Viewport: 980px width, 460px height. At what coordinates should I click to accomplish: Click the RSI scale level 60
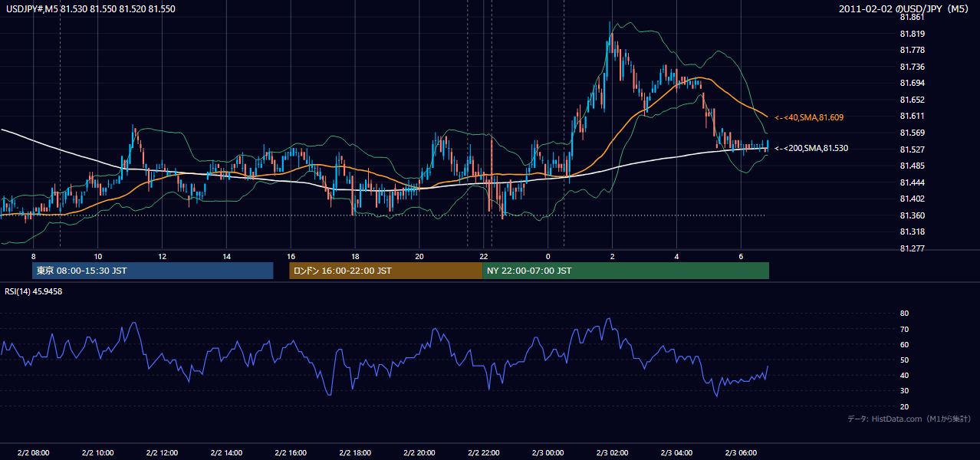click(x=904, y=344)
